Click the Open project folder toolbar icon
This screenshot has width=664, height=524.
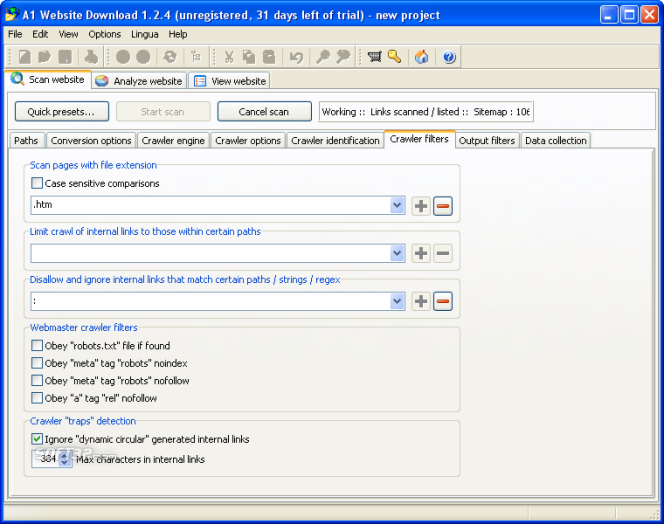44,56
